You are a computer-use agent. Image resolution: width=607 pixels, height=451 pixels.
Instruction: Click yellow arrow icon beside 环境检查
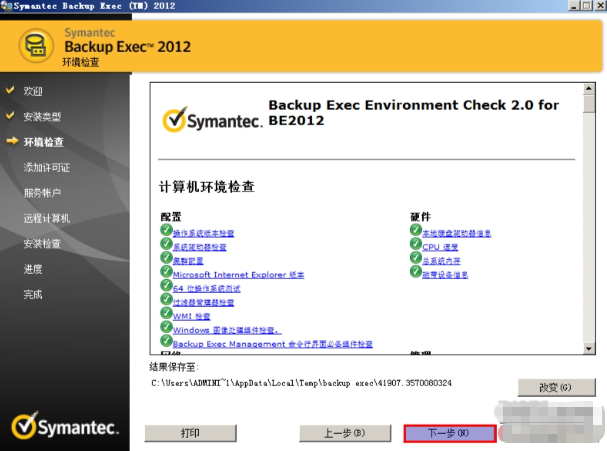[x=11, y=141]
